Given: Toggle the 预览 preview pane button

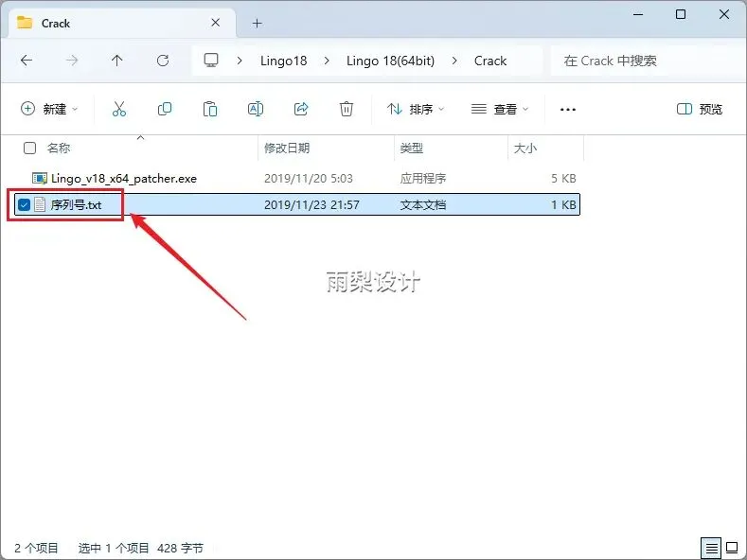Looking at the screenshot, I should (x=700, y=109).
